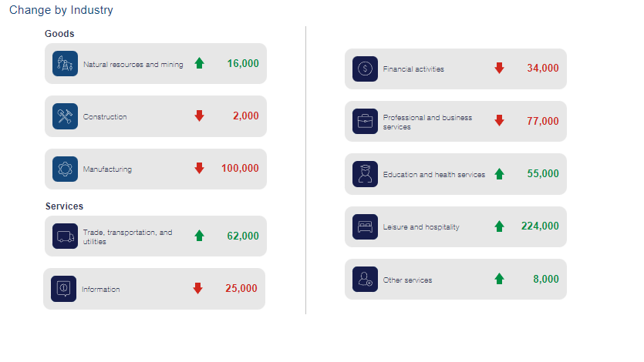
Task: Click the red down arrow for Manufacturing
Action: tap(199, 168)
